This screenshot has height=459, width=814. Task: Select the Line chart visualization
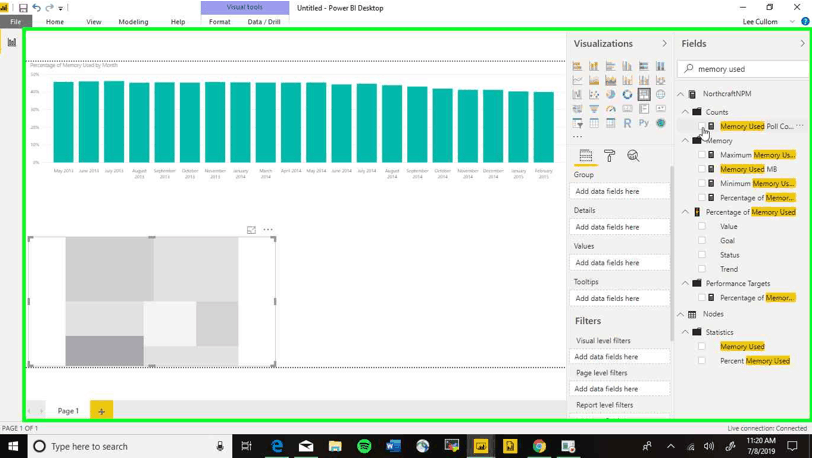(x=577, y=80)
